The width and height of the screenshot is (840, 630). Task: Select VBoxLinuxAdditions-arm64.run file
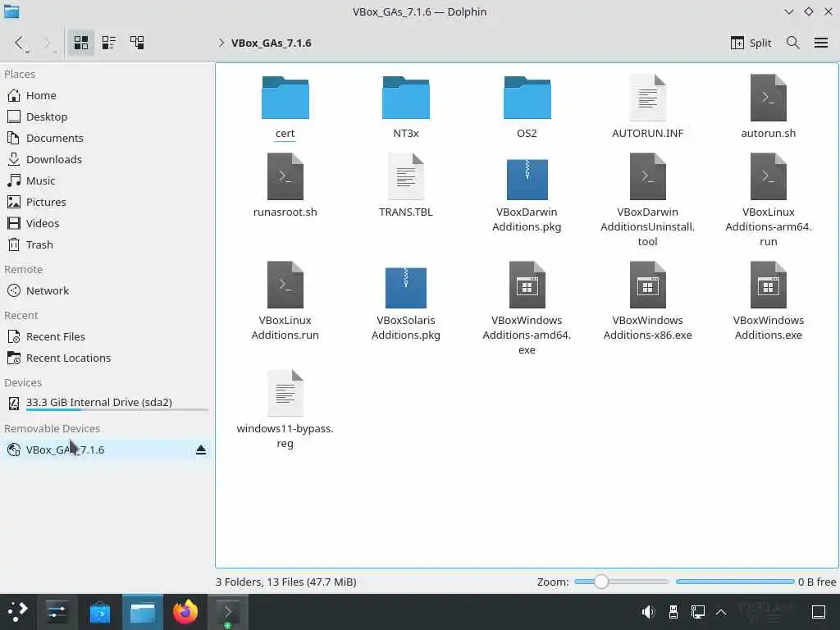pos(768,200)
